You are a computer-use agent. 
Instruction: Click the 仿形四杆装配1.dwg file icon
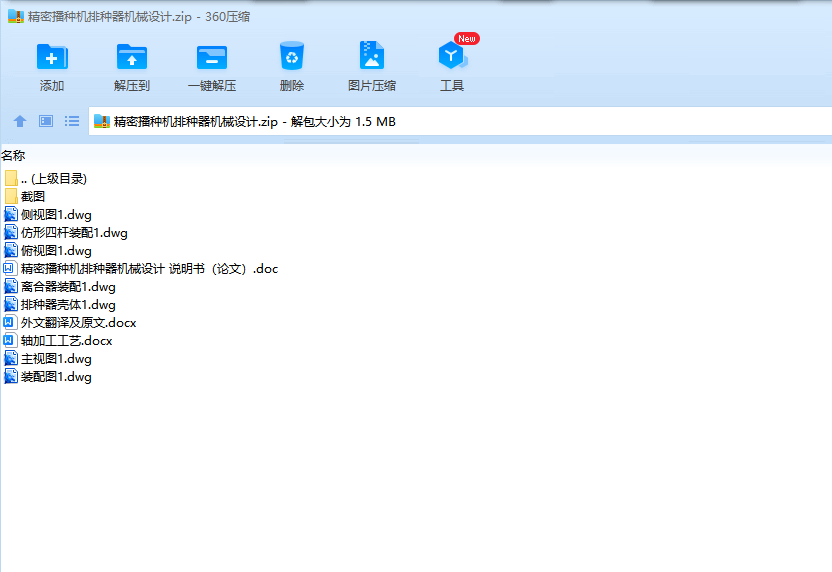coord(11,232)
